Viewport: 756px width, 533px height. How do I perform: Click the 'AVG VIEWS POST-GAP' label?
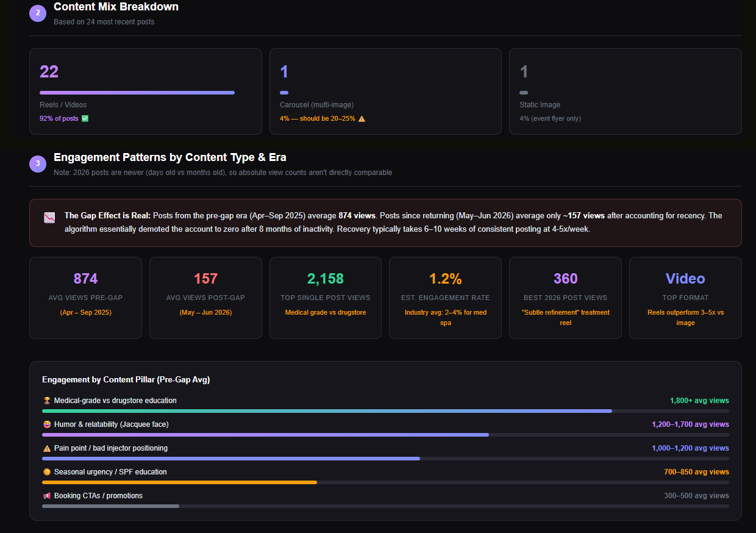205,298
